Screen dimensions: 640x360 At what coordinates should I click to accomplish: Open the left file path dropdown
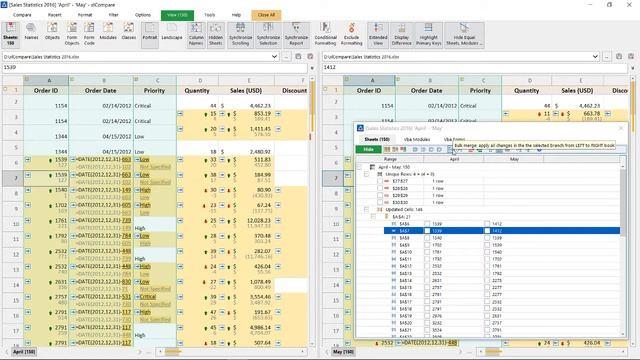(274, 57)
